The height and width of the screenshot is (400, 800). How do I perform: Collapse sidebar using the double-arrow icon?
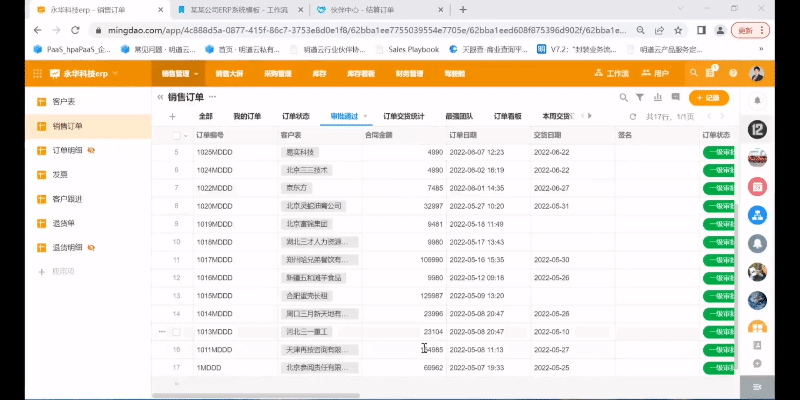click(x=160, y=97)
